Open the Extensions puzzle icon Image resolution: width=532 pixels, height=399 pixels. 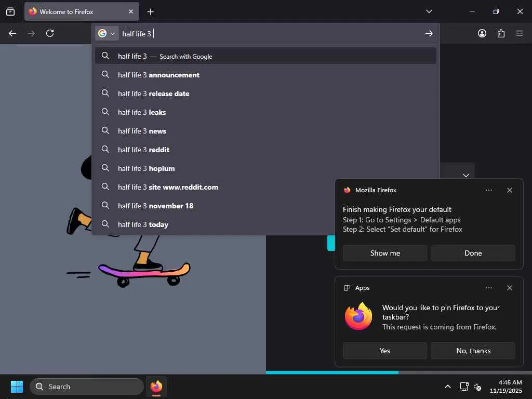[x=501, y=33]
